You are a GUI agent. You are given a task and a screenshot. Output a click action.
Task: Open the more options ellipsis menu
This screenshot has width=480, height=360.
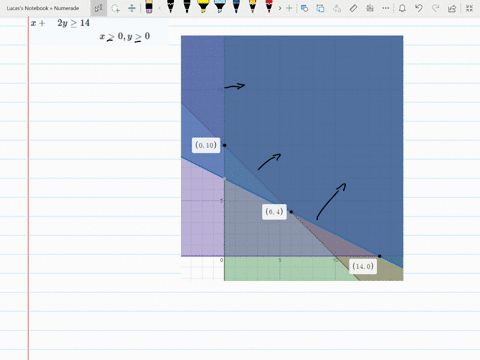[x=386, y=8]
